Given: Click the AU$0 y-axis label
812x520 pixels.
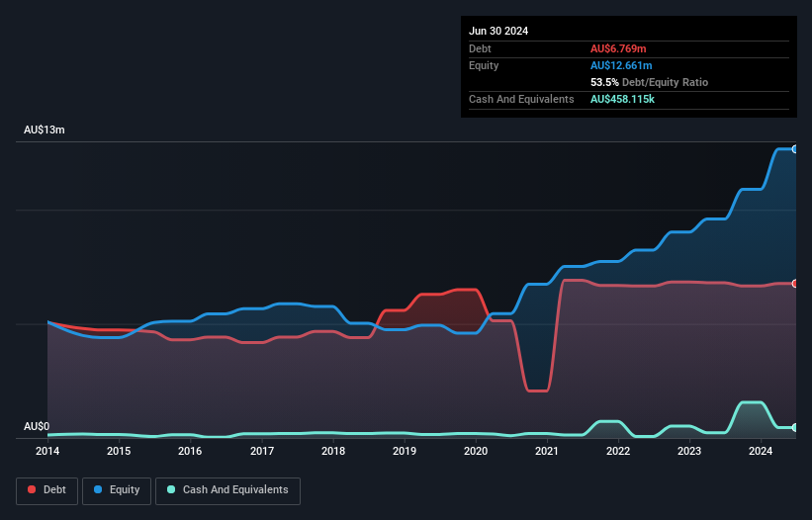Looking at the screenshot, I should coord(37,426).
